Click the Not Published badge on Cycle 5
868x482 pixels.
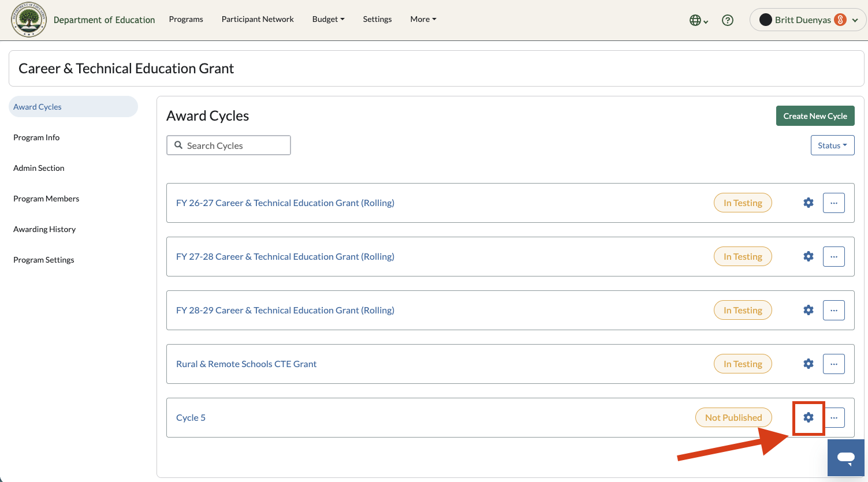[x=733, y=417]
